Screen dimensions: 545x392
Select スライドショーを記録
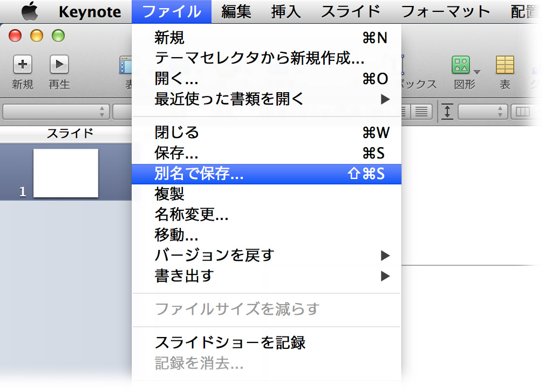point(267,342)
